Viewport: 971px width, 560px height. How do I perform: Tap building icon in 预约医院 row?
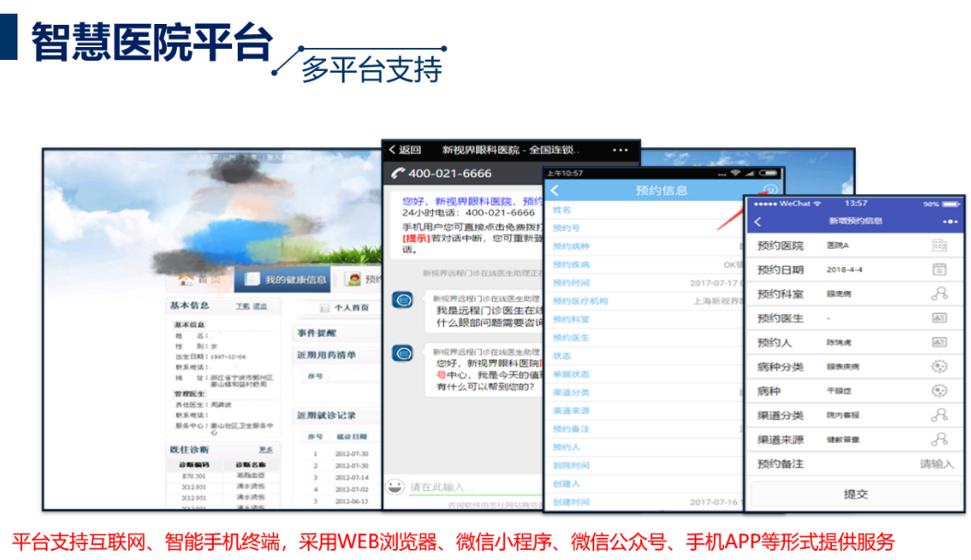coord(940,245)
